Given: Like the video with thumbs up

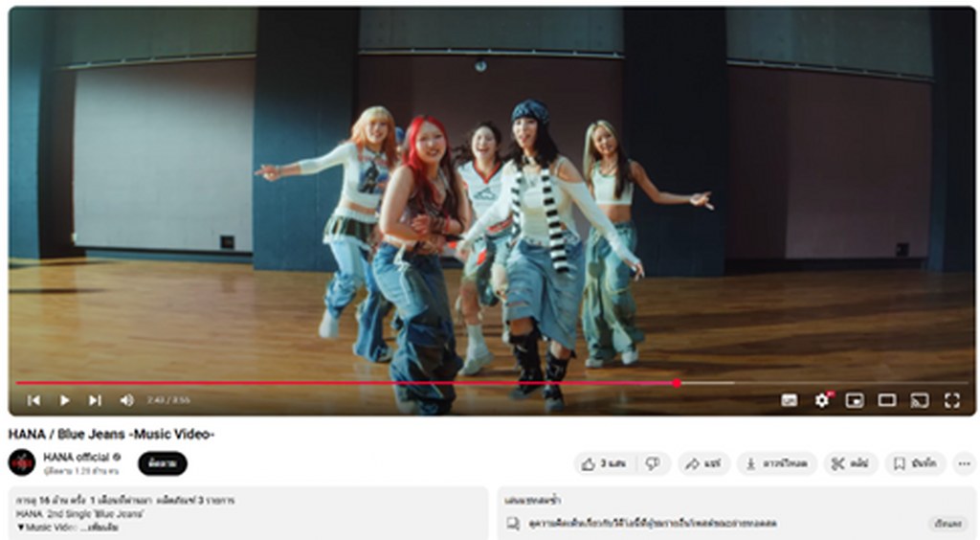Looking at the screenshot, I should 604,463.
